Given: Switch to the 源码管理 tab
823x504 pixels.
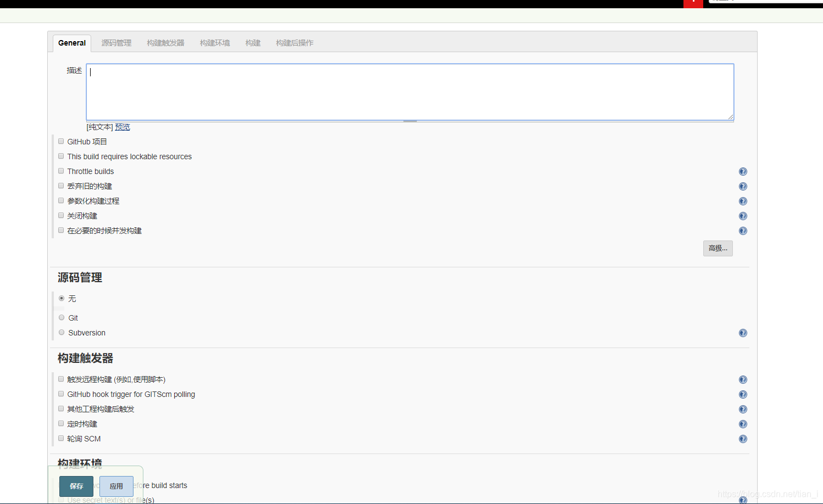Looking at the screenshot, I should pyautogui.click(x=116, y=43).
